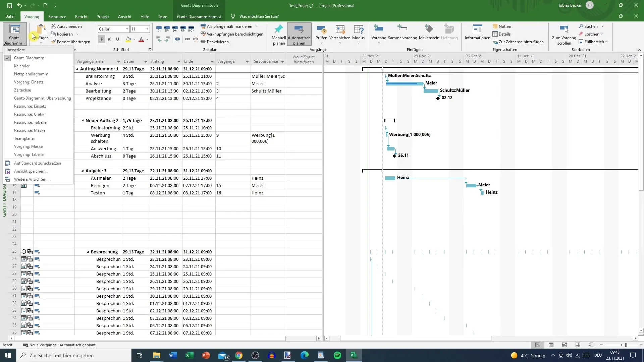This screenshot has height=362, width=644.
Task: Open the Datei menu tab
Action: (10, 16)
